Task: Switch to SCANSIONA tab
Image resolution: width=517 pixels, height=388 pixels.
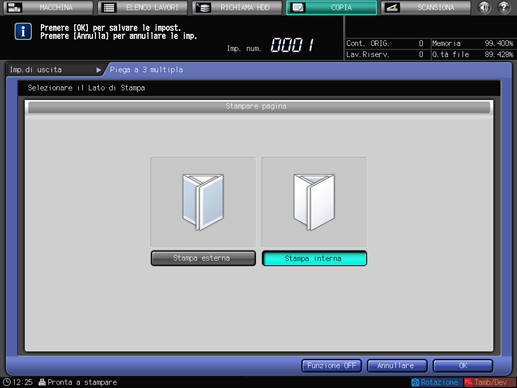Action: 426,7
